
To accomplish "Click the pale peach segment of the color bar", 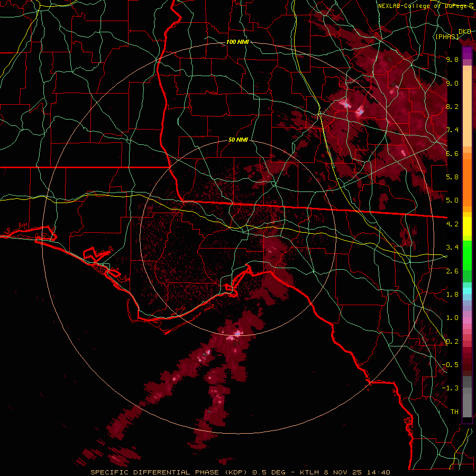I will 467,109.
